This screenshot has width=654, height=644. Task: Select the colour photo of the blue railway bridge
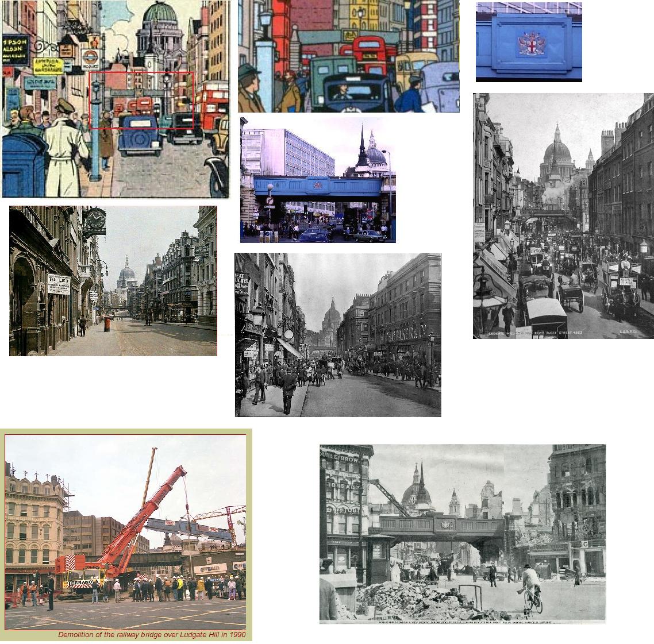tap(318, 180)
